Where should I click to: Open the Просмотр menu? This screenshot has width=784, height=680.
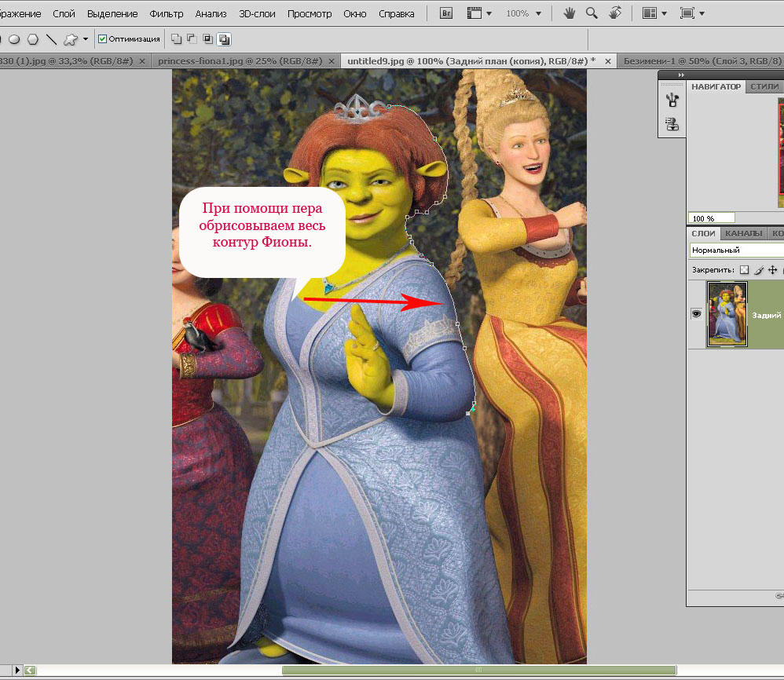point(310,14)
